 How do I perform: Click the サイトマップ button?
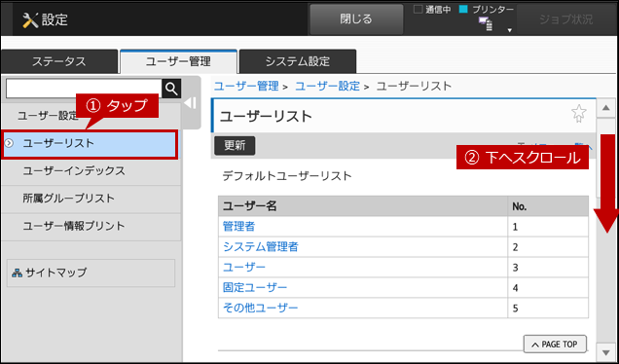(x=91, y=273)
